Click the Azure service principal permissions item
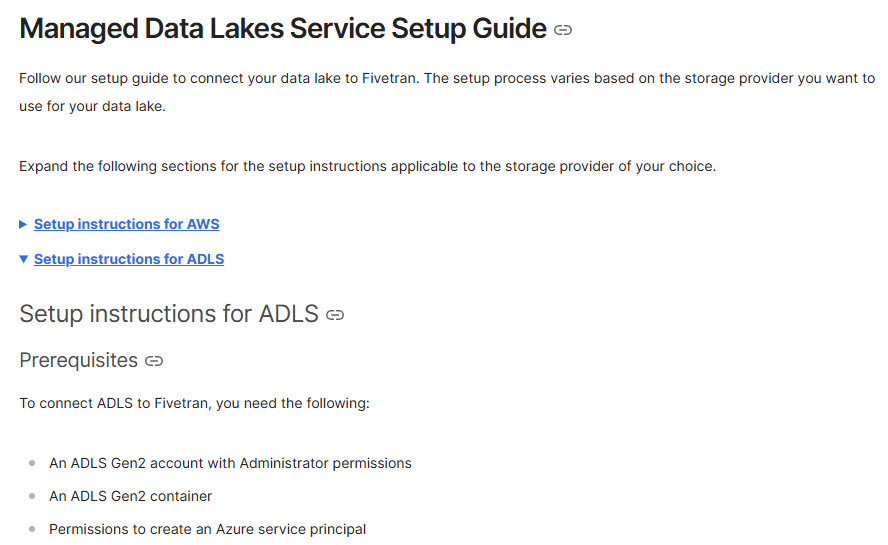This screenshot has height=545, width=888. (207, 529)
